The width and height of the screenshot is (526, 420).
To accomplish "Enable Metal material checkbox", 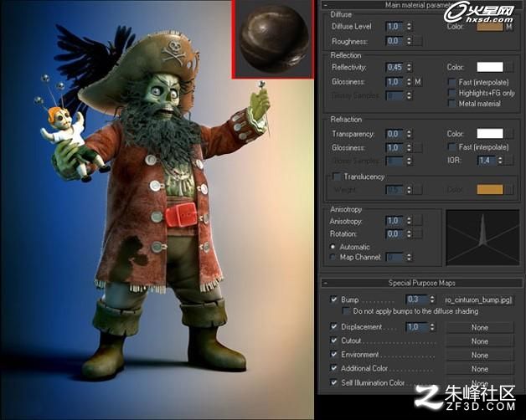I will [452, 104].
